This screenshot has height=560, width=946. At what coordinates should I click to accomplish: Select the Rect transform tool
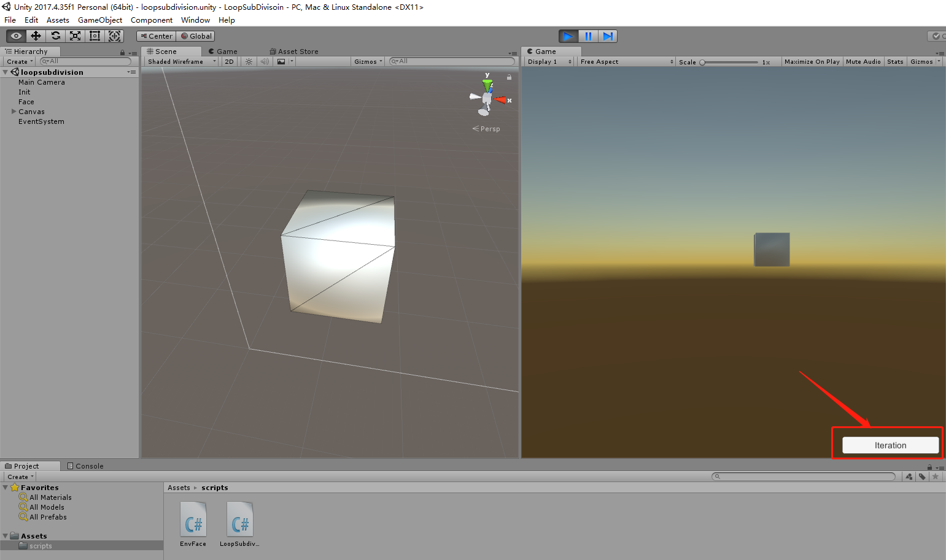(x=95, y=36)
